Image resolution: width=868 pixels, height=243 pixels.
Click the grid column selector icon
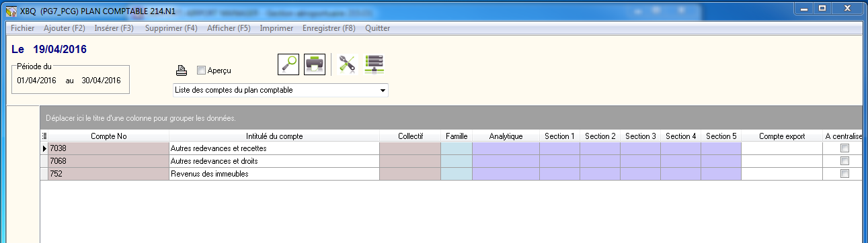(44, 136)
